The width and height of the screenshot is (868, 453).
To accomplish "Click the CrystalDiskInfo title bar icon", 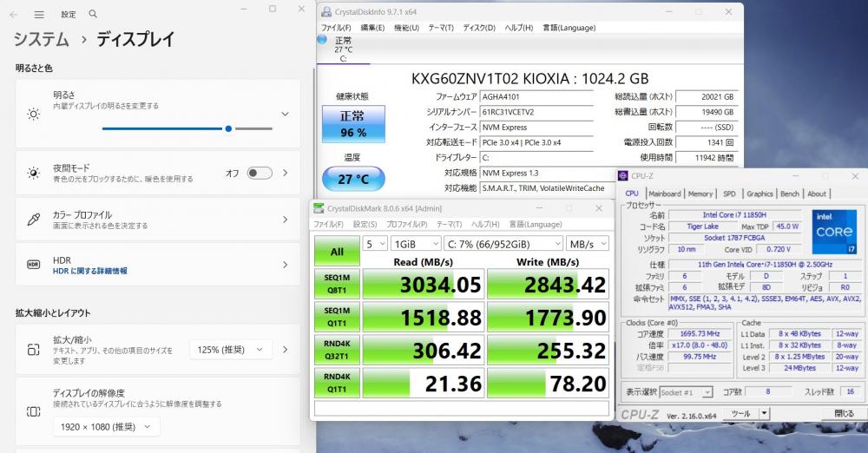I will tap(326, 11).
